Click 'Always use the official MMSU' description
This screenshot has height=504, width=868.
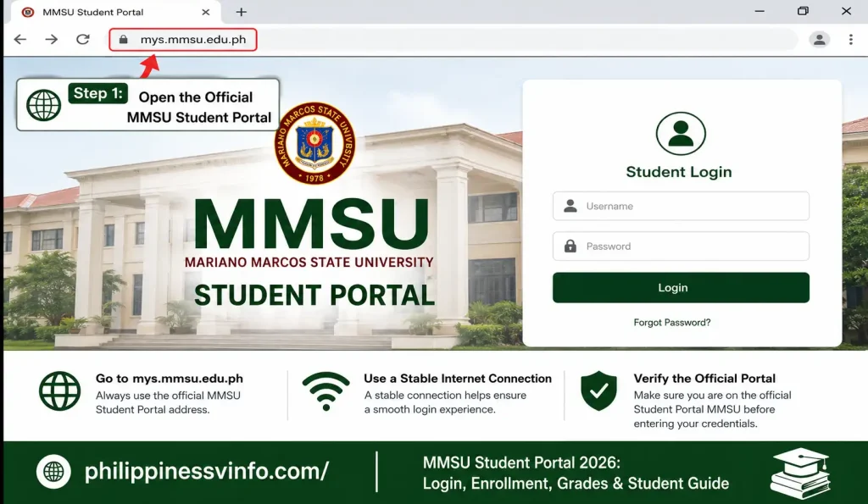(168, 396)
